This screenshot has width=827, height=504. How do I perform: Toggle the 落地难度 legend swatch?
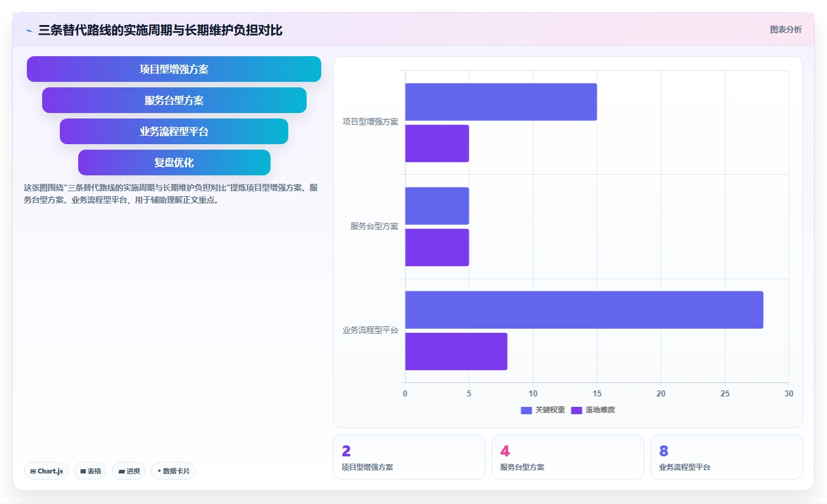click(577, 410)
